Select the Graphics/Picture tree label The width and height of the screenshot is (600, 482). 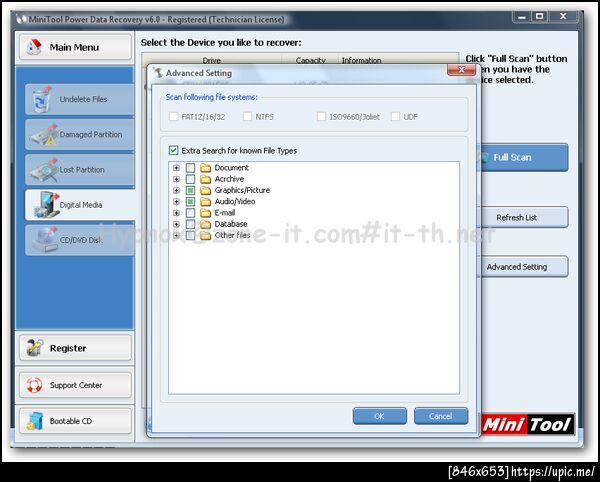(242, 190)
